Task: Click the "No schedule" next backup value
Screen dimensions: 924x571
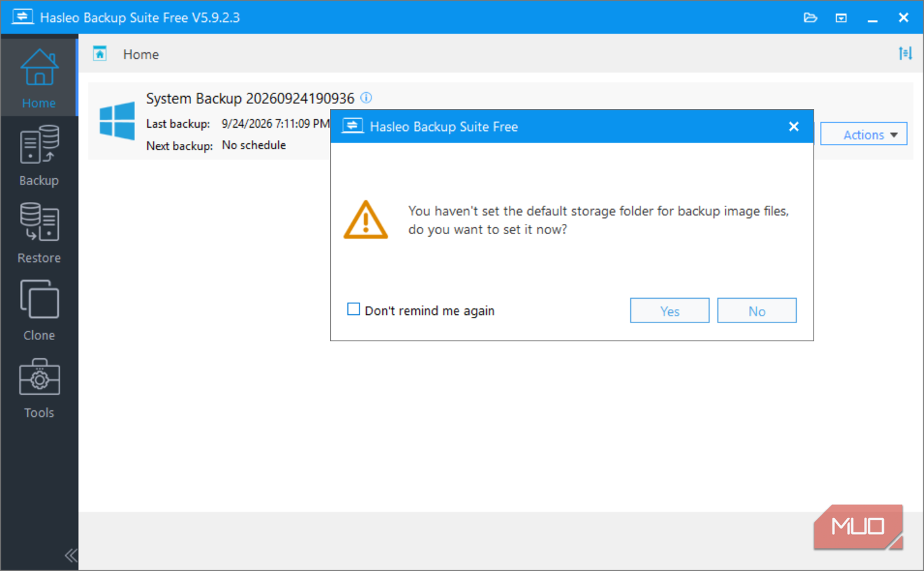Action: 254,145
